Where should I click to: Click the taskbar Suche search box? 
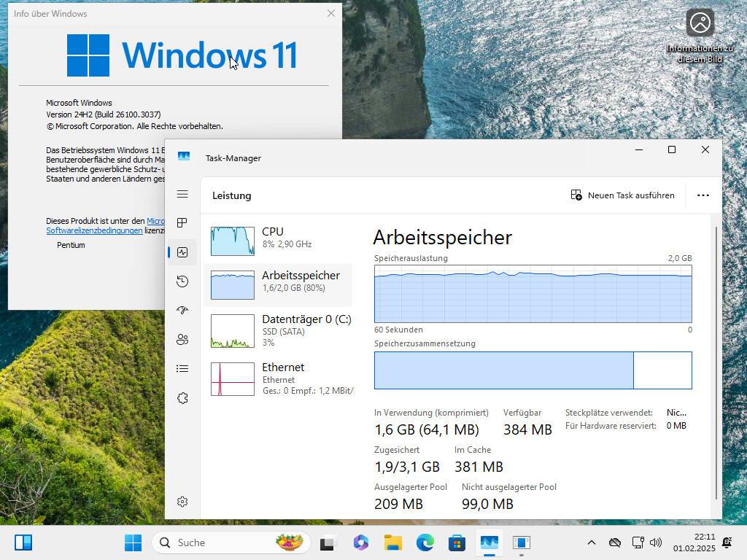[x=231, y=542]
